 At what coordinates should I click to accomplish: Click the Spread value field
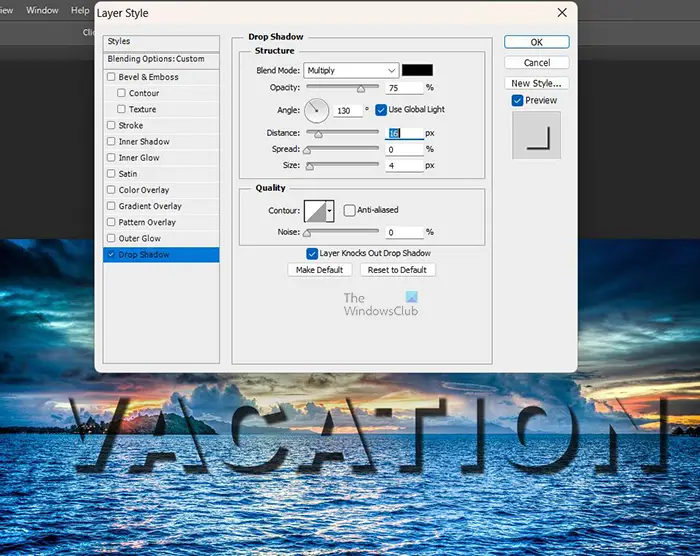404,150
